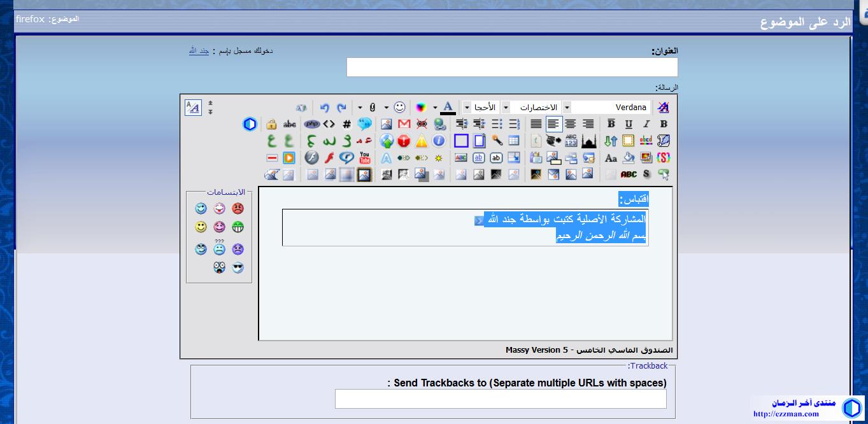The width and height of the screenshot is (868, 424).
Task: Click the Send Trackbacks URL field
Action: coord(501,399)
